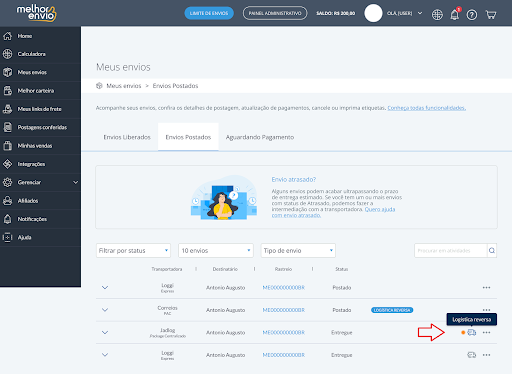
Task: Open Melhor carteira wallet icon
Action: pos(7,91)
